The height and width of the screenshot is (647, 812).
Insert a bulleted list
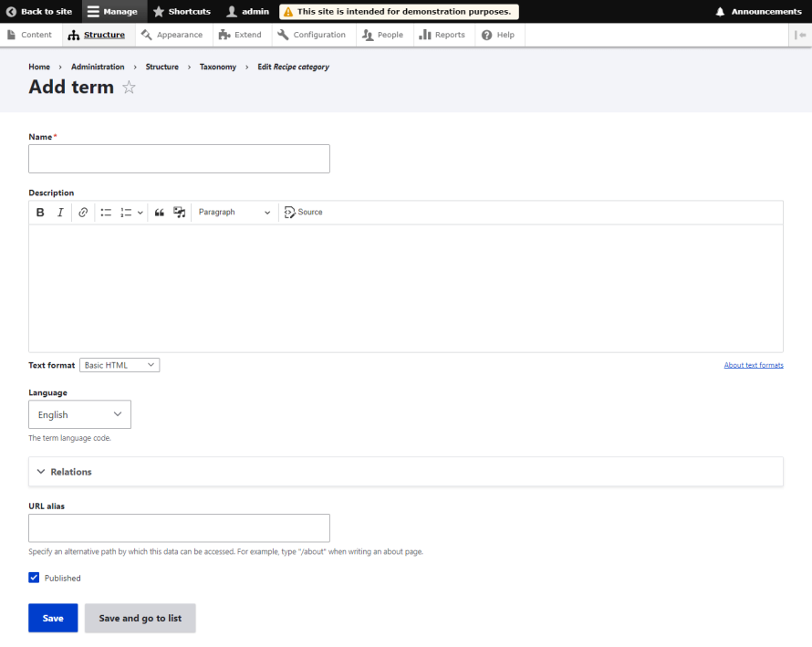106,213
